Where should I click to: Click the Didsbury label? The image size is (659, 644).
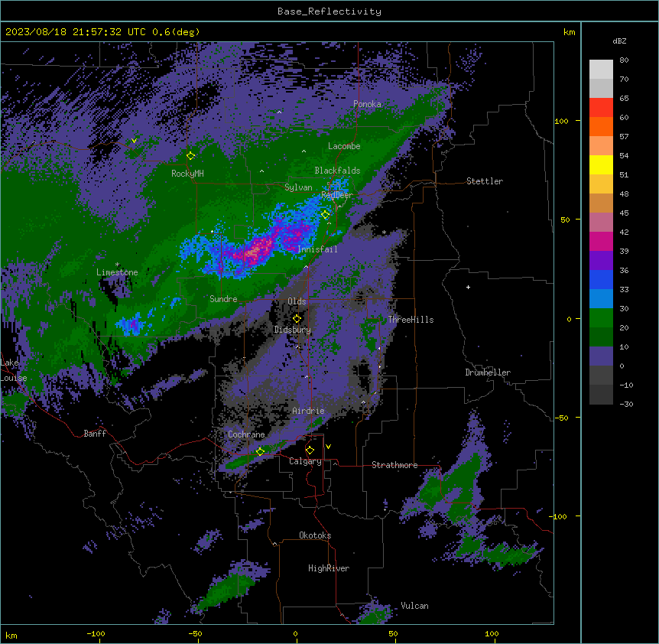[x=293, y=330]
